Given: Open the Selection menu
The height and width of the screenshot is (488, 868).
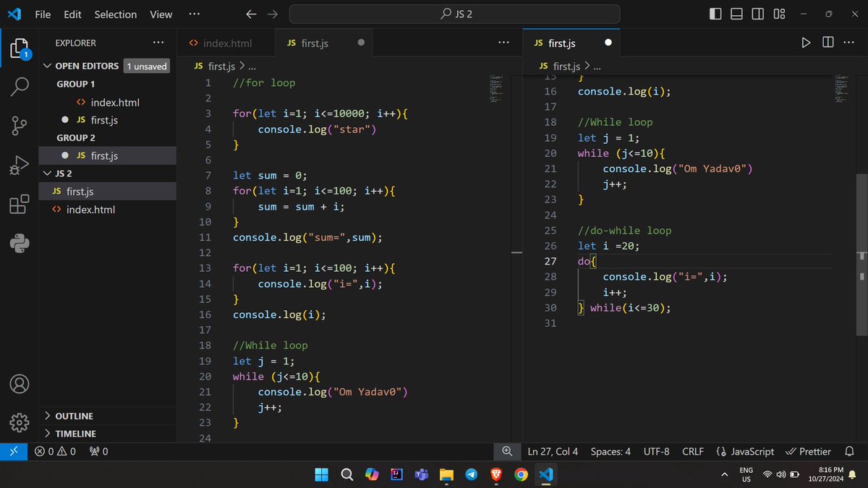Looking at the screenshot, I should 115,14.
